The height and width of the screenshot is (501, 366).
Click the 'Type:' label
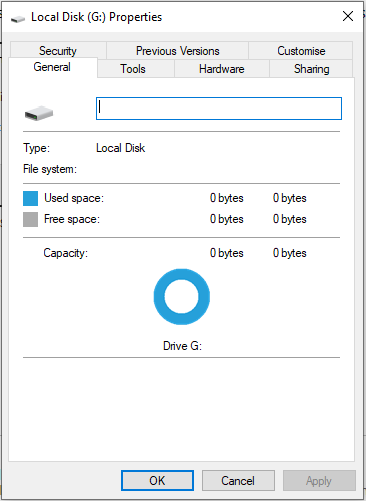click(36, 148)
